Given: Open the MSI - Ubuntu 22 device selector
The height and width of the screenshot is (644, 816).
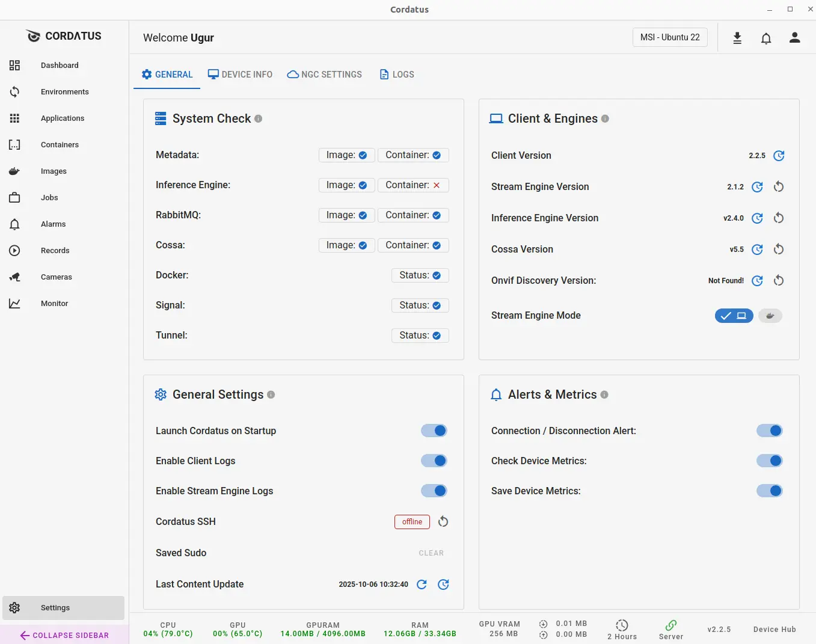Looking at the screenshot, I should coord(669,37).
